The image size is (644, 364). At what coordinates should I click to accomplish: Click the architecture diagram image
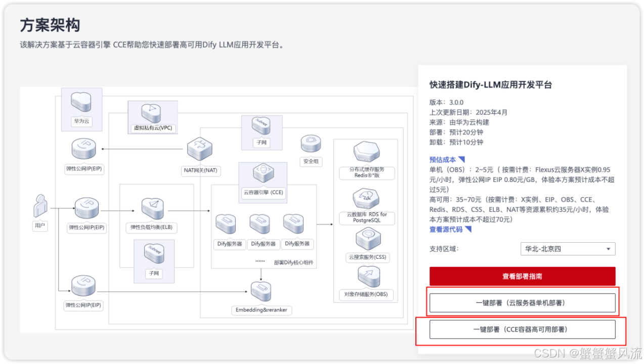pos(218,210)
